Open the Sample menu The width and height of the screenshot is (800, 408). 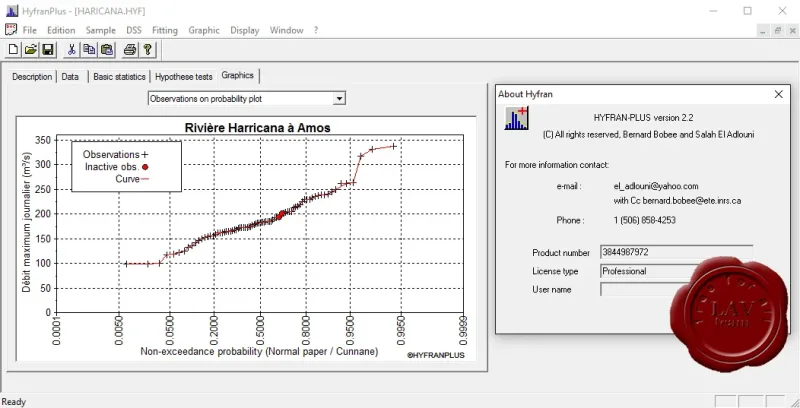tap(101, 30)
